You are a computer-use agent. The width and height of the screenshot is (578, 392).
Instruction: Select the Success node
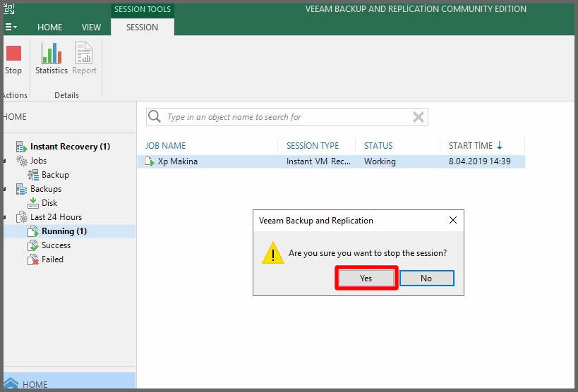click(56, 245)
